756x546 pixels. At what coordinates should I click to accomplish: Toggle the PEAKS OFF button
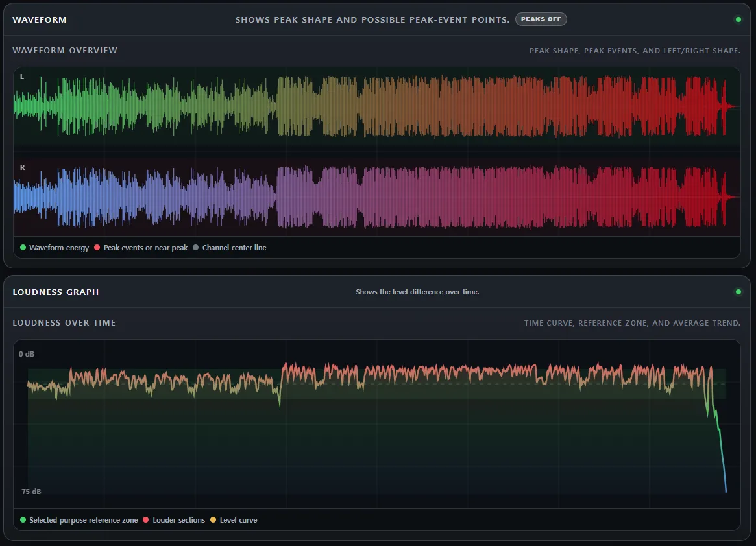point(541,19)
